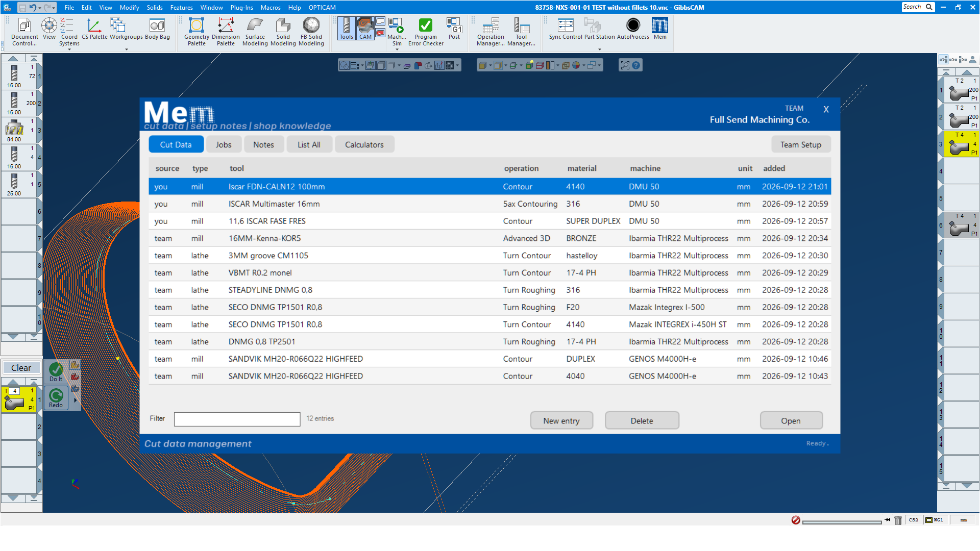Screen dimensions: 980x551
Task: Launch the Program Error Checker
Action: [426, 32]
